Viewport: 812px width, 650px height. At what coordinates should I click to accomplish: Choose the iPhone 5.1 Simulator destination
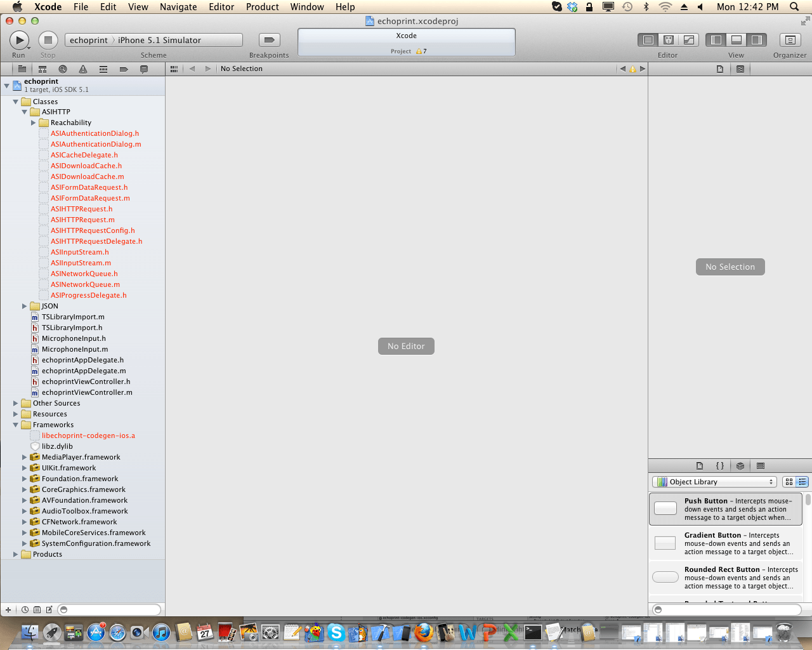point(159,40)
